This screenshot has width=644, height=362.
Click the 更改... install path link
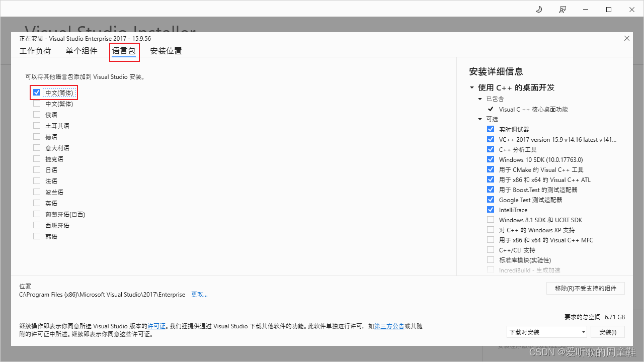(199, 294)
